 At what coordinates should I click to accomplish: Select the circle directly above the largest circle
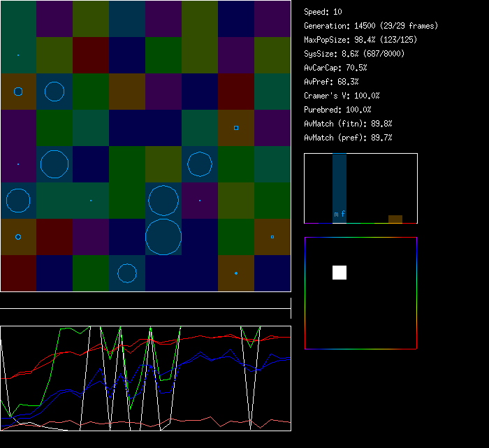pyautogui.click(x=163, y=201)
